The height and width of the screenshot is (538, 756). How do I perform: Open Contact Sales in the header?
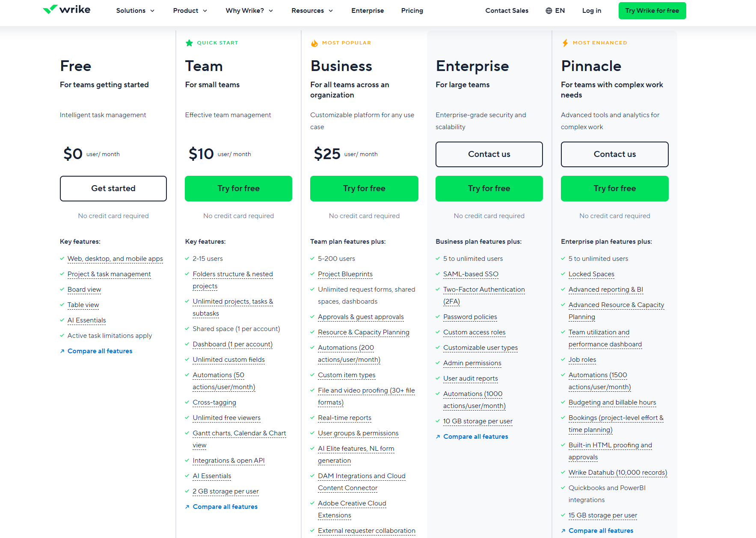(x=507, y=11)
